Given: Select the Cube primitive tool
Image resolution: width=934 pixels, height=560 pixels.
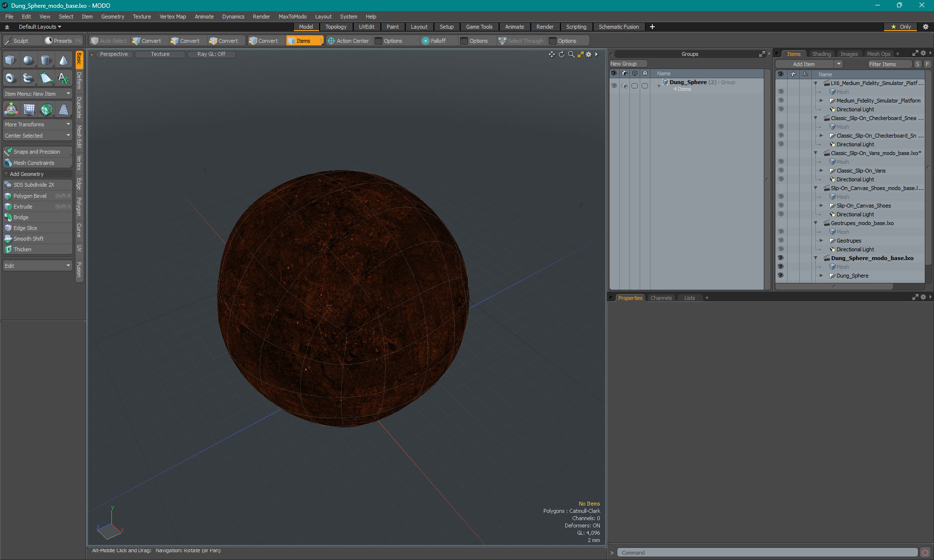Looking at the screenshot, I should click(x=10, y=60).
